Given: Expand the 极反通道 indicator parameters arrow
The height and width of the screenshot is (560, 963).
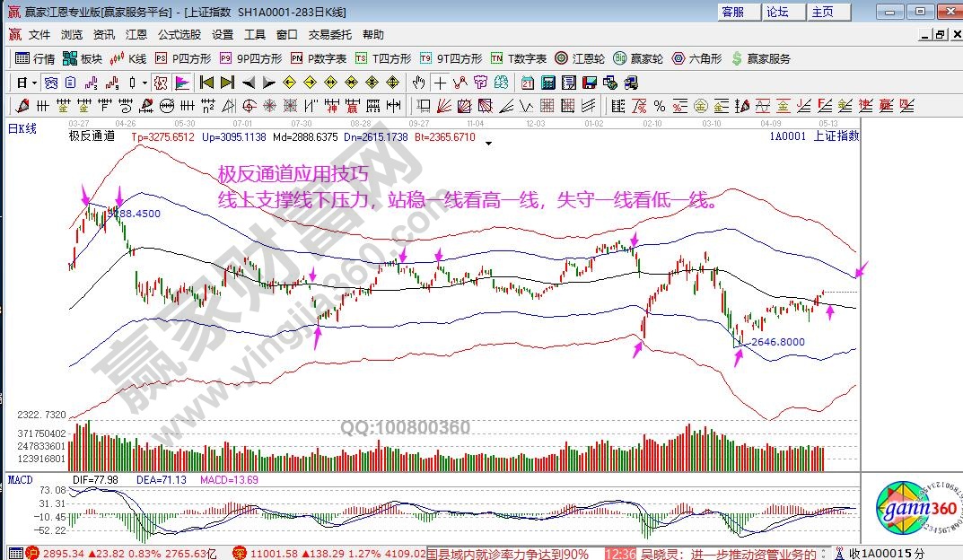Looking at the screenshot, I should point(488,142).
